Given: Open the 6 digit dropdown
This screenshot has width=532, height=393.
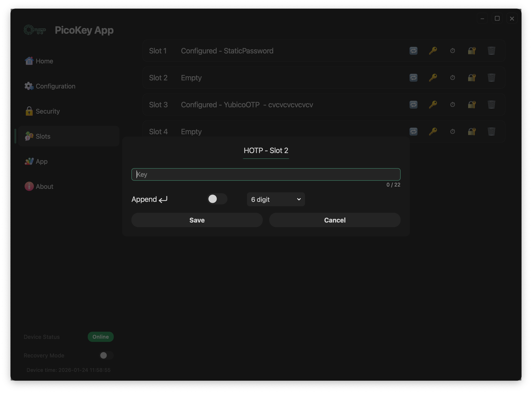Looking at the screenshot, I should (x=276, y=199).
